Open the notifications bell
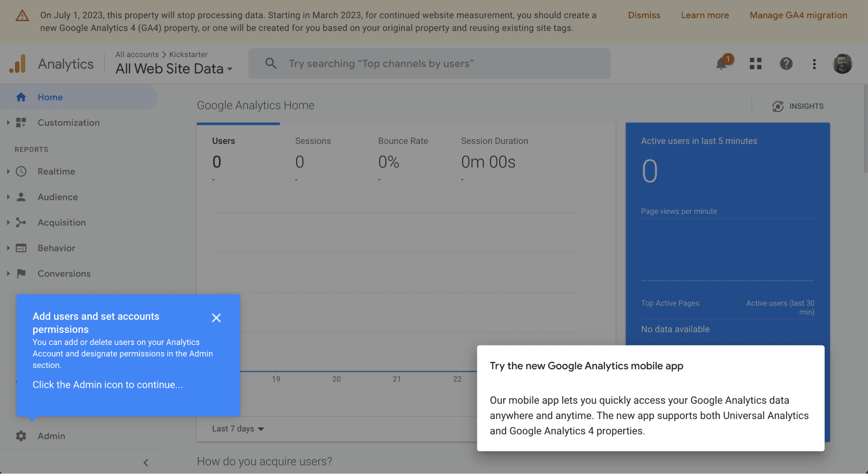 721,64
